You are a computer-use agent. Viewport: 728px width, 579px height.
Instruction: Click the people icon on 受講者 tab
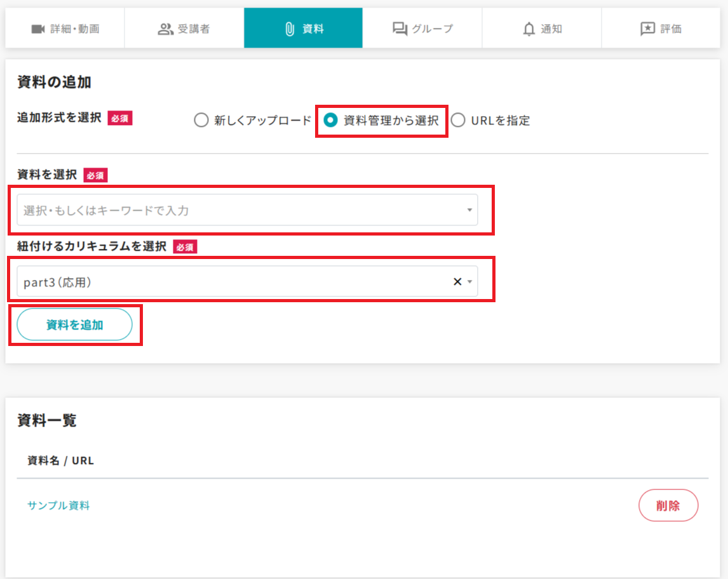coord(165,29)
